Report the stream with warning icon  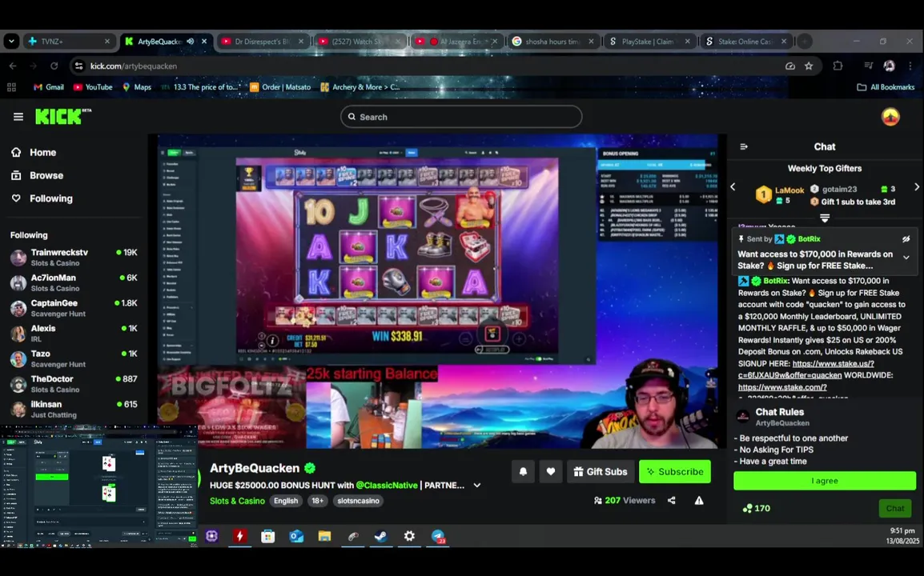tap(699, 500)
